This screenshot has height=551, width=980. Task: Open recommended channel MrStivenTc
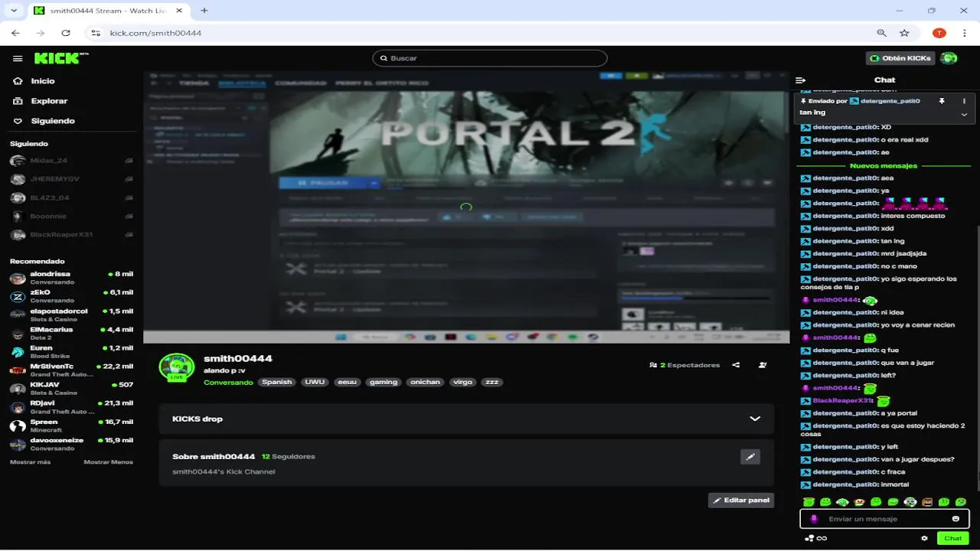point(72,370)
